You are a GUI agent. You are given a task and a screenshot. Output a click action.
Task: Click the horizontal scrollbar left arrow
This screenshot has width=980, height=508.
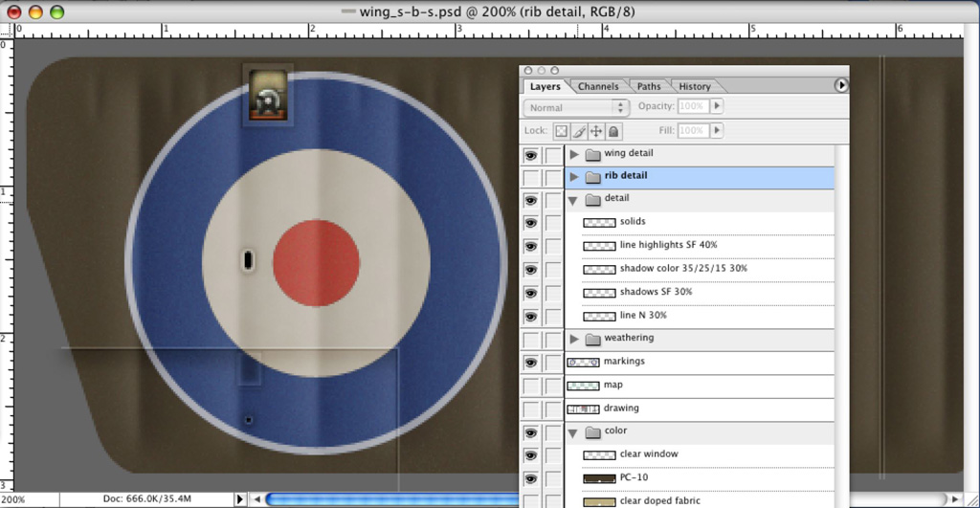[256, 499]
